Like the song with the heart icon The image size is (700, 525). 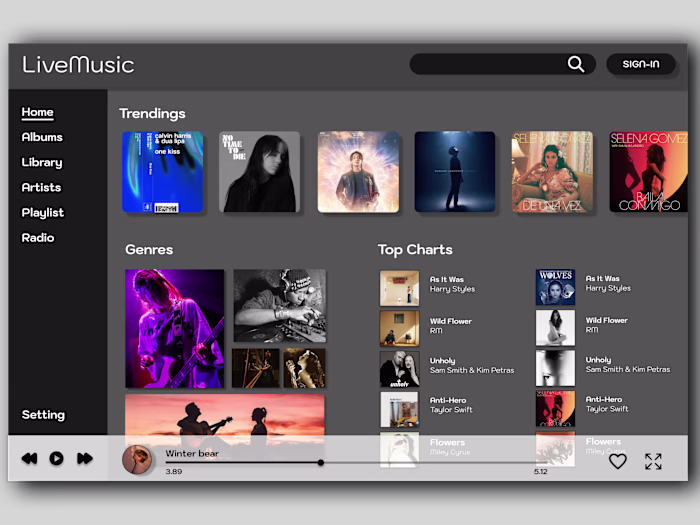[x=618, y=462]
